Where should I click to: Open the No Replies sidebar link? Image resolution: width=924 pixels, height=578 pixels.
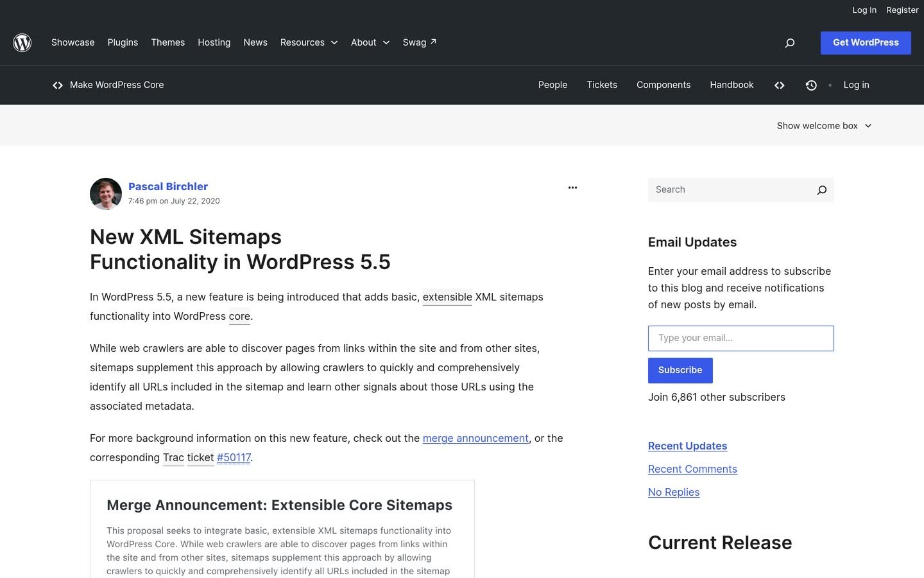(674, 492)
